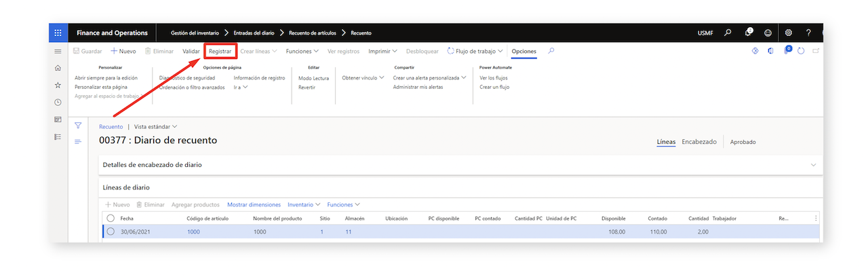Open the Flujo de trabajo dropdown

475,51
